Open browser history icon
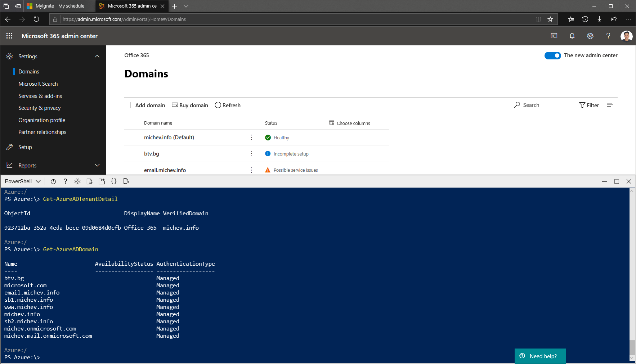Viewport: 636px width, 364px height. coord(585,19)
